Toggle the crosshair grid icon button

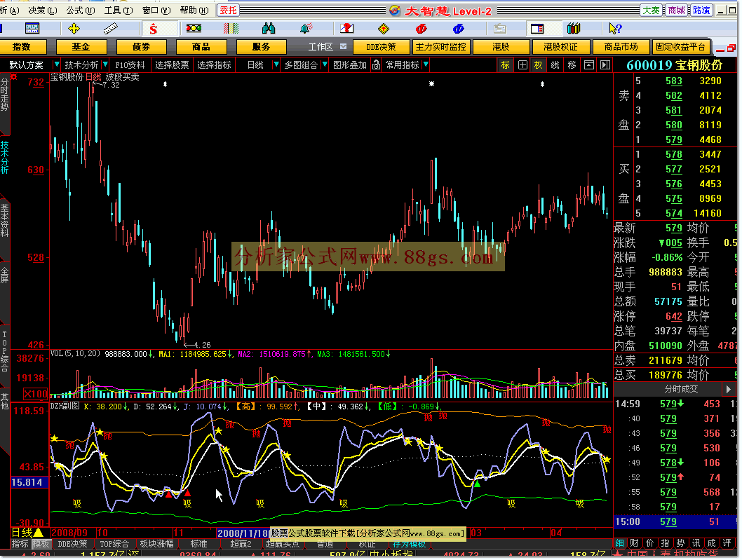click(x=522, y=64)
